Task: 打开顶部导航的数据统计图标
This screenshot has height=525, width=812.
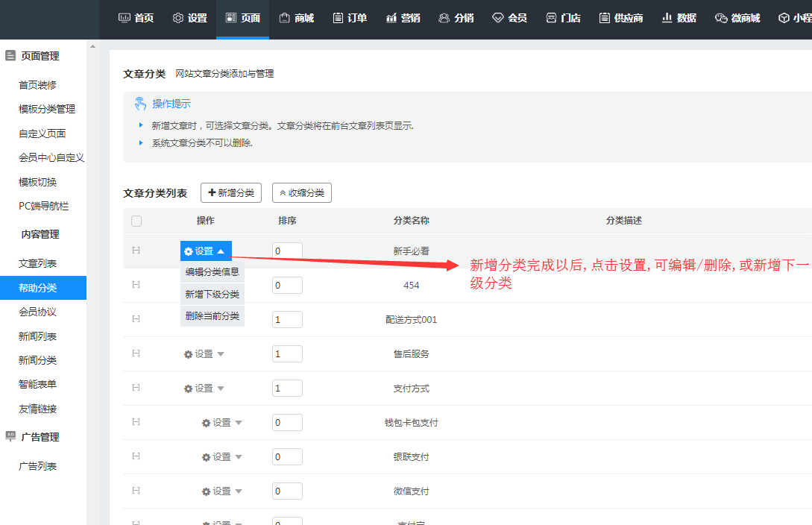Action: [666, 16]
